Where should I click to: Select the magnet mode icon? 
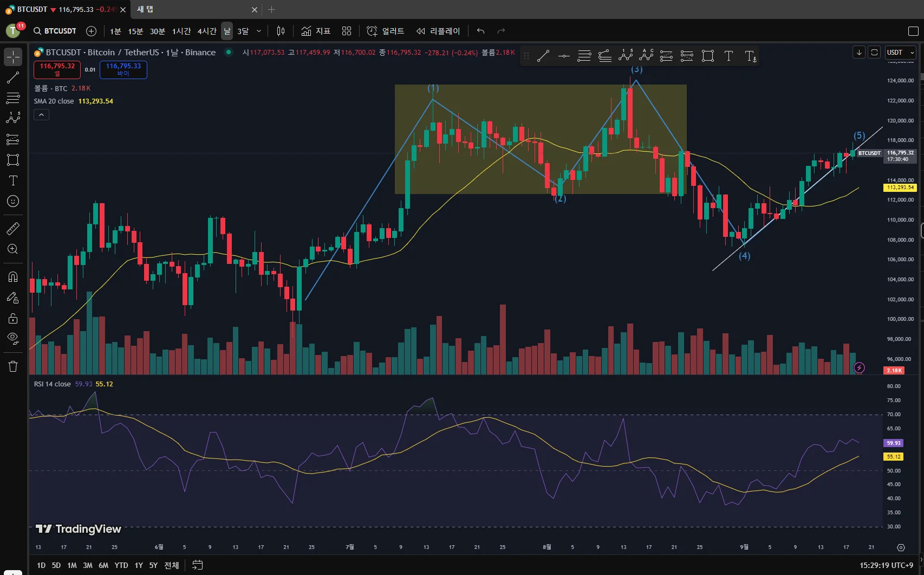click(13, 277)
